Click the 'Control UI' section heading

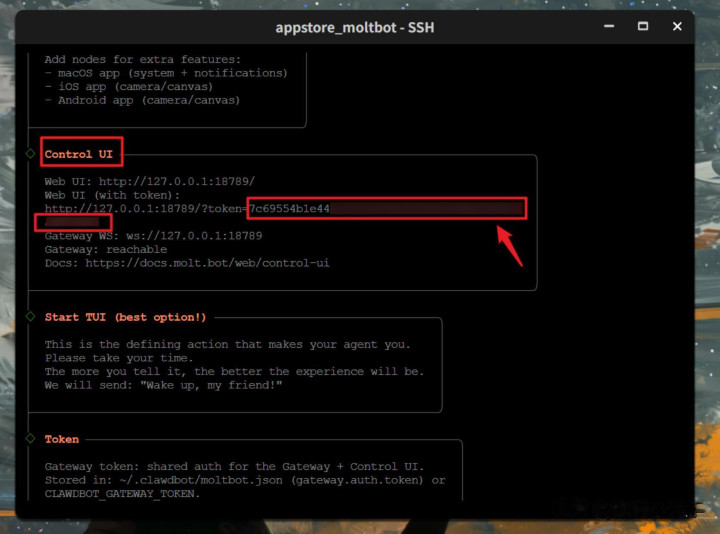point(79,154)
